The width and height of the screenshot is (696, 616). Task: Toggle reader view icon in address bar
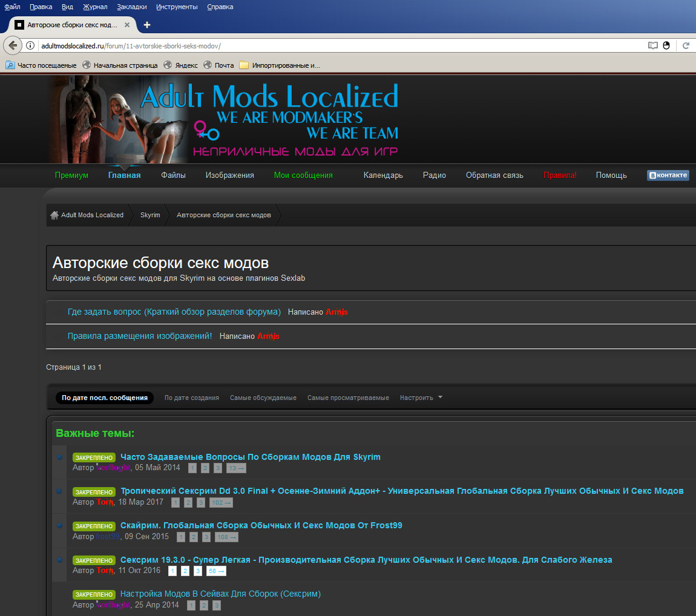[x=652, y=46]
